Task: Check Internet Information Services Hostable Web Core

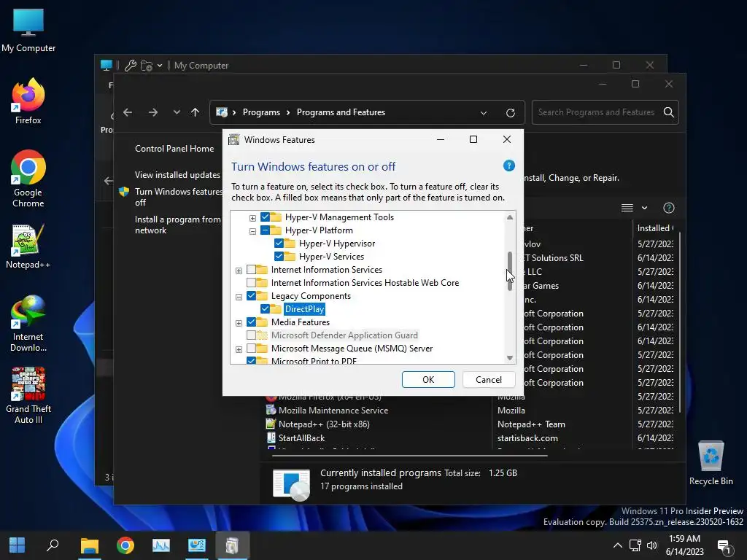Action: pos(252,283)
